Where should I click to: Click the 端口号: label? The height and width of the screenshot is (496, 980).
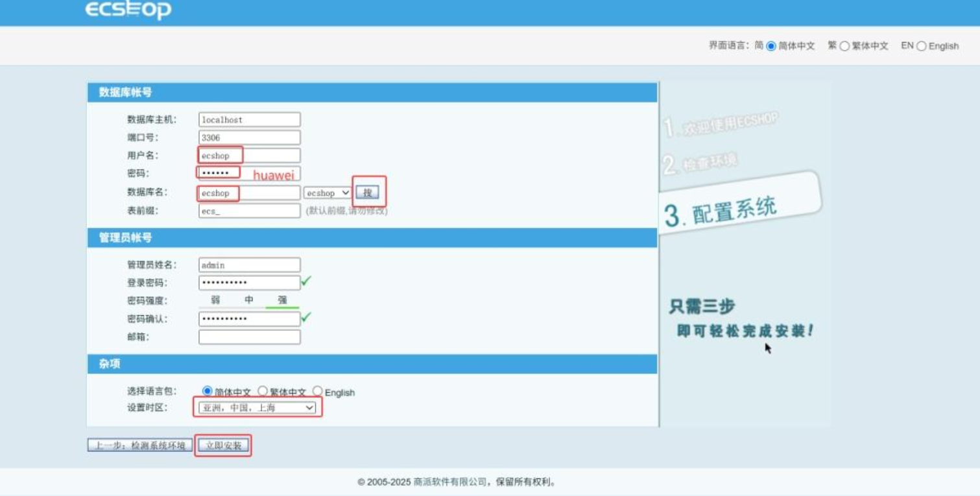[x=143, y=137]
